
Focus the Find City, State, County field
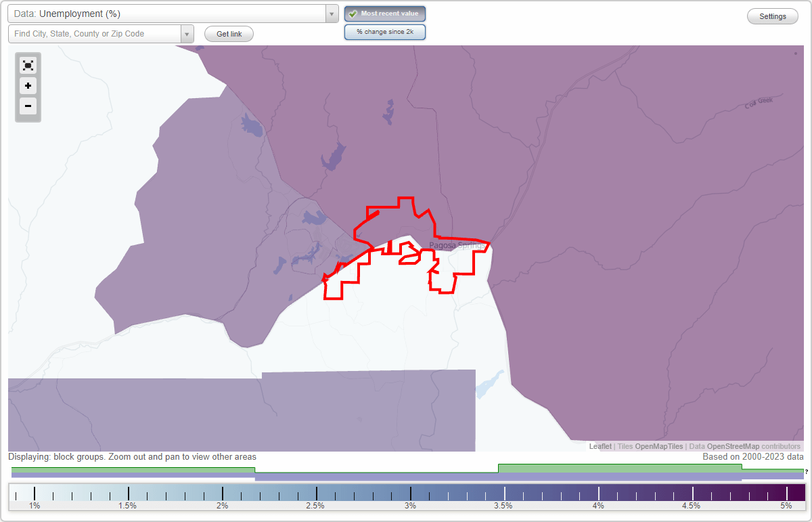(x=95, y=34)
